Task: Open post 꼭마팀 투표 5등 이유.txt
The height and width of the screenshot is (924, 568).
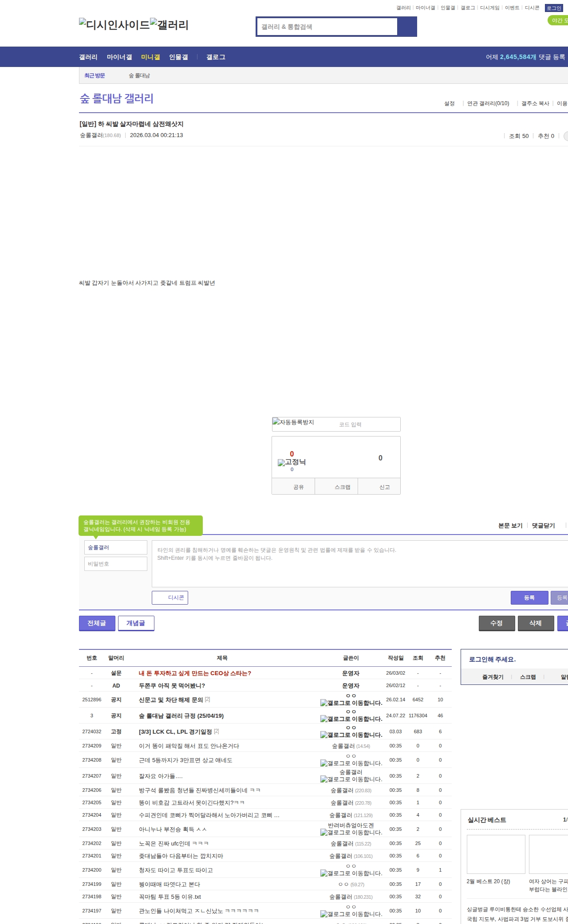Action: [170, 897]
